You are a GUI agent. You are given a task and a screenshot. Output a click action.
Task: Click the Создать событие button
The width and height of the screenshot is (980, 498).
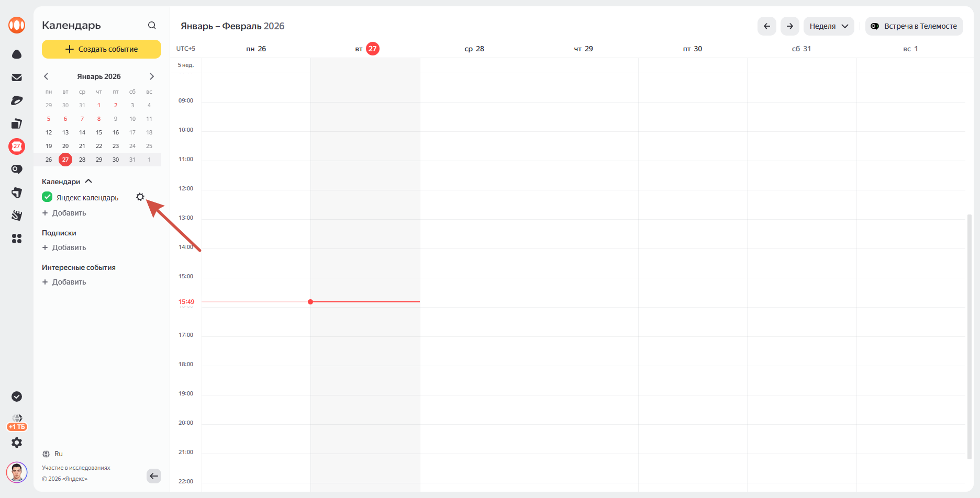click(x=102, y=49)
